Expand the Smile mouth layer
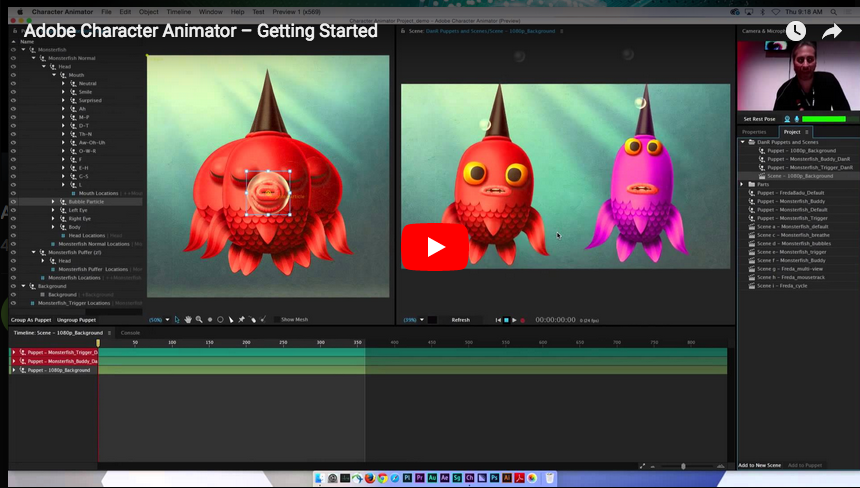 (x=64, y=92)
